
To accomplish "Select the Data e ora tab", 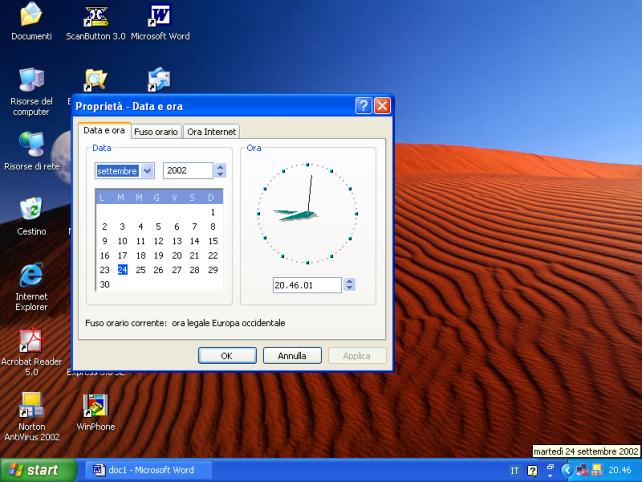I will tap(104, 130).
